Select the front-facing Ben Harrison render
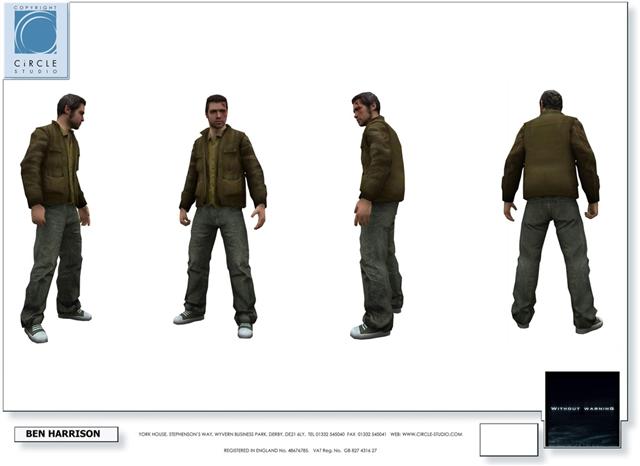 222,216
